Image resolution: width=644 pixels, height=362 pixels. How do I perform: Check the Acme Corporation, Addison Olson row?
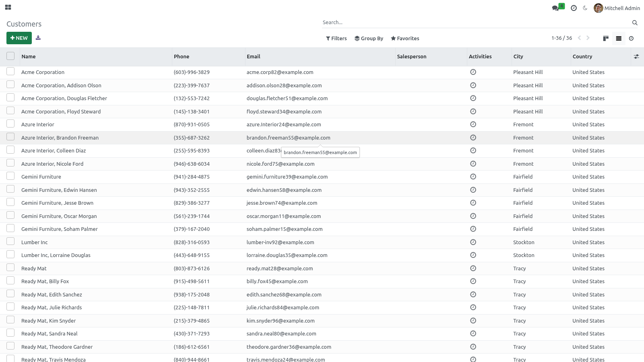(10, 84)
